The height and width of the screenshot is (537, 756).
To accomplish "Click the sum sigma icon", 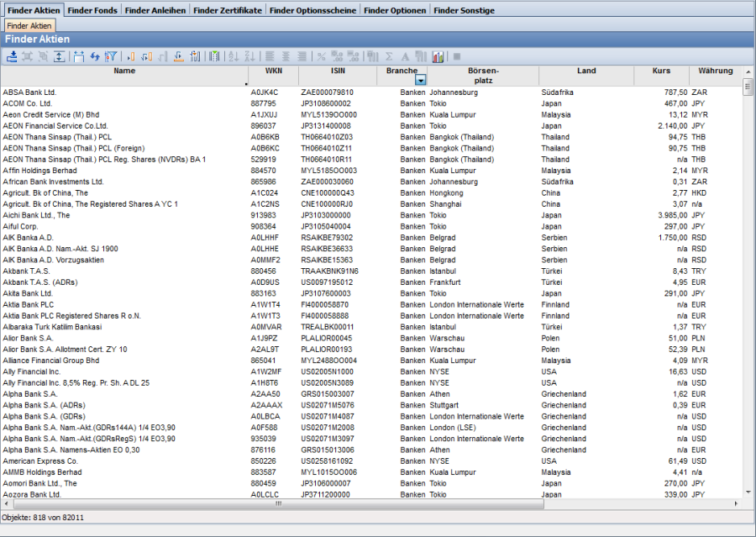I will (x=389, y=56).
